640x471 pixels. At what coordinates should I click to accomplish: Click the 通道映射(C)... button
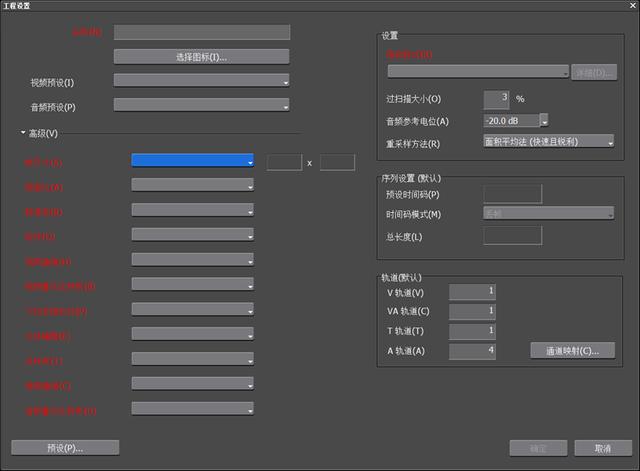(x=573, y=351)
